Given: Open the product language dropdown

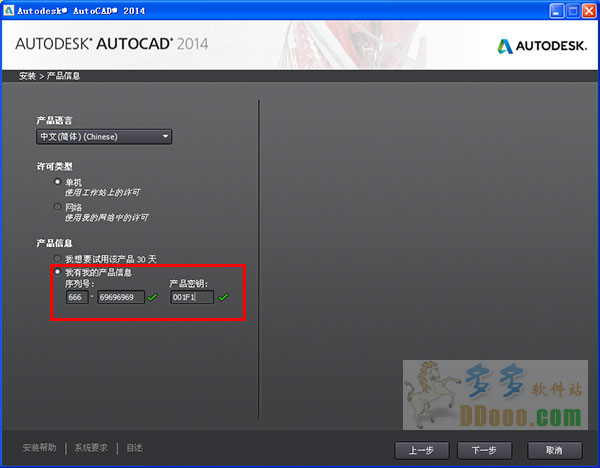Looking at the screenshot, I should tap(104, 137).
